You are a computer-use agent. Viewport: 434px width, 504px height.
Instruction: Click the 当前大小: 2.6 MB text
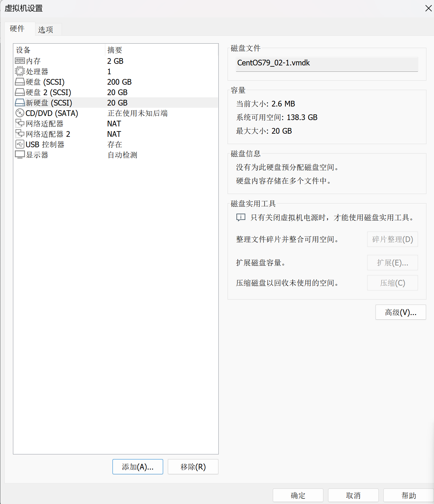266,104
